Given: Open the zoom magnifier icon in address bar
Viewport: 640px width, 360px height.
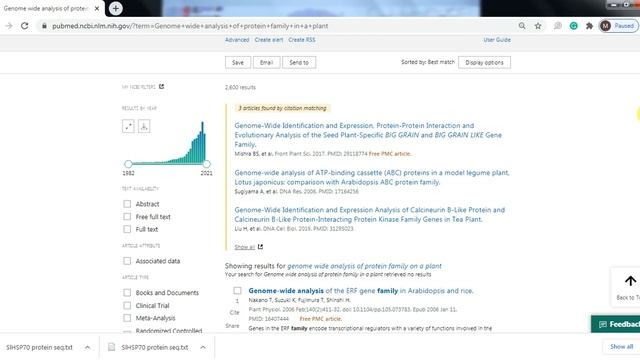Looking at the screenshot, I should 522,26.
